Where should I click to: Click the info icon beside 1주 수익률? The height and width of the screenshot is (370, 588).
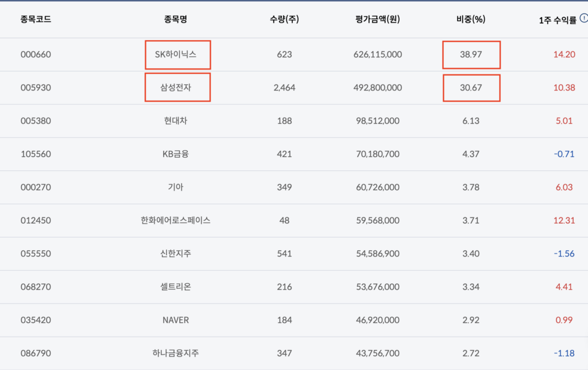pyautogui.click(x=583, y=18)
